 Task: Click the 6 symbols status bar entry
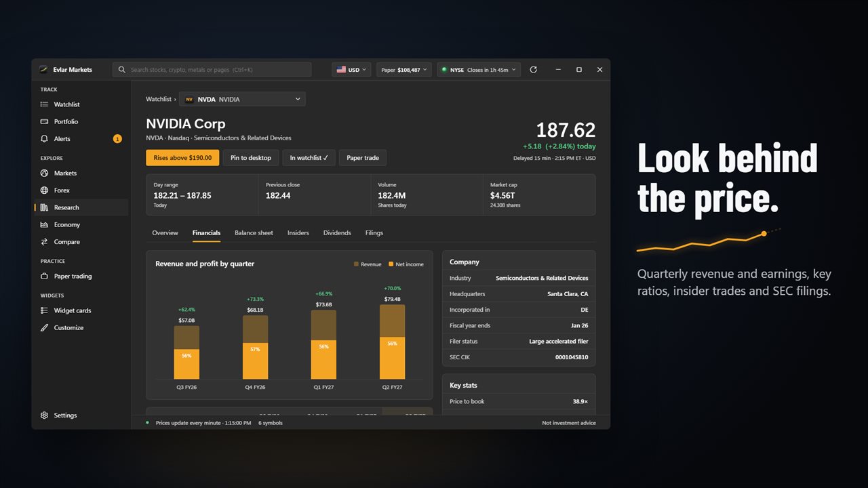[271, 423]
